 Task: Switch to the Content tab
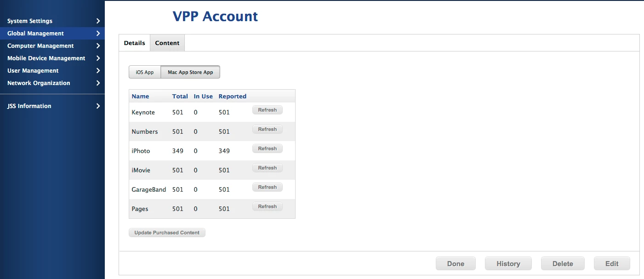(x=167, y=43)
